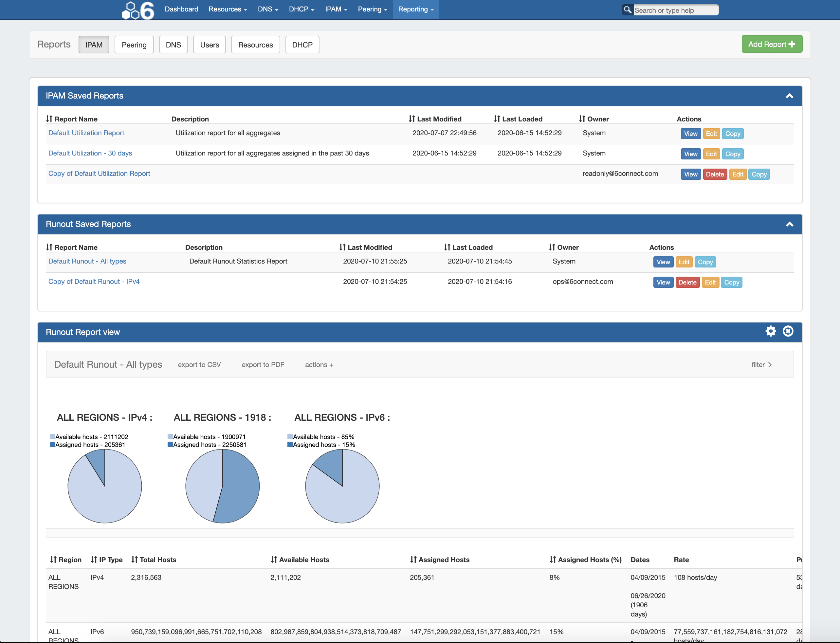Switch to the Peering reports tab

134,45
